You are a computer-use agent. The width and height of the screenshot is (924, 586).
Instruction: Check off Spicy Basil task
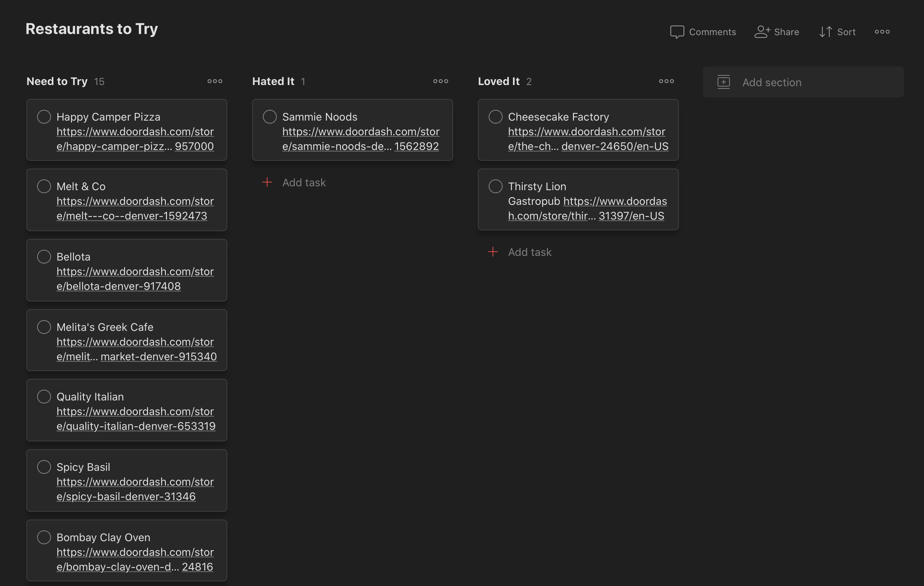(x=44, y=467)
